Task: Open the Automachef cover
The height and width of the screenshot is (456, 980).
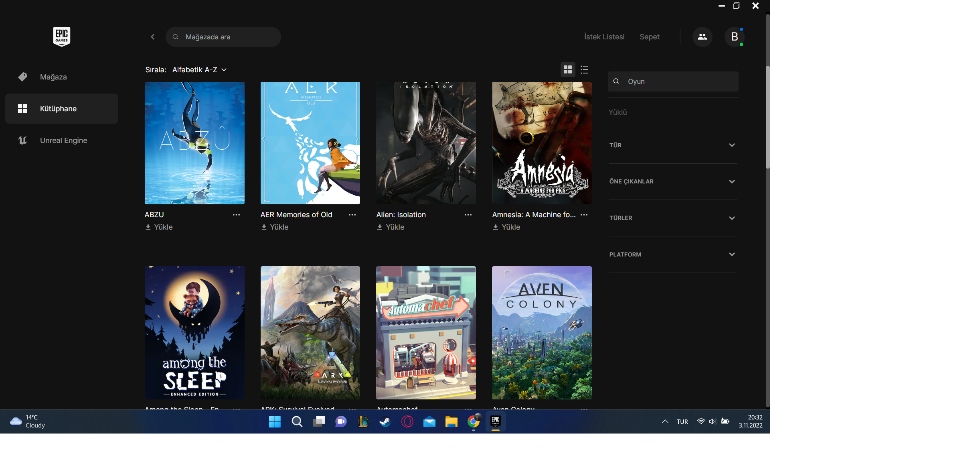Action: click(426, 333)
